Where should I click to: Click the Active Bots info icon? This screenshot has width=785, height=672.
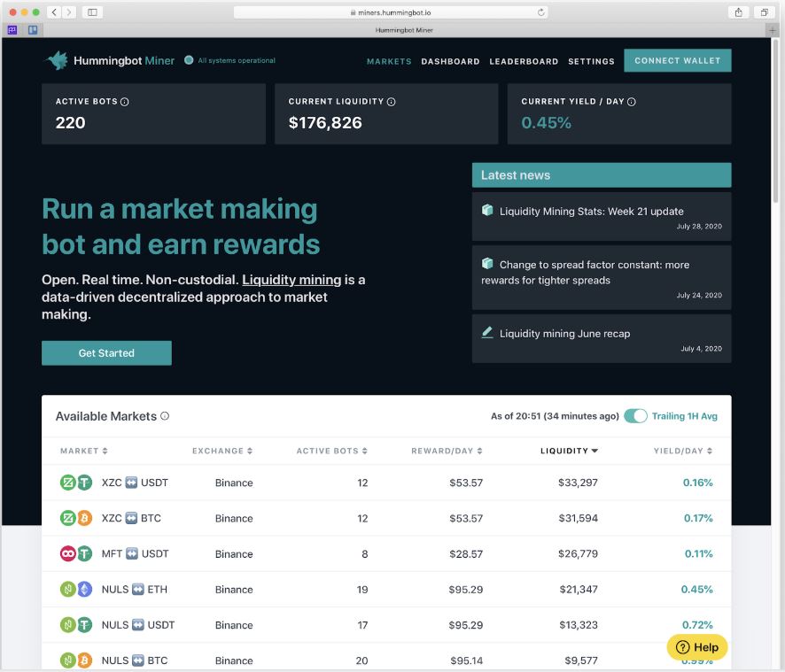[x=124, y=102]
